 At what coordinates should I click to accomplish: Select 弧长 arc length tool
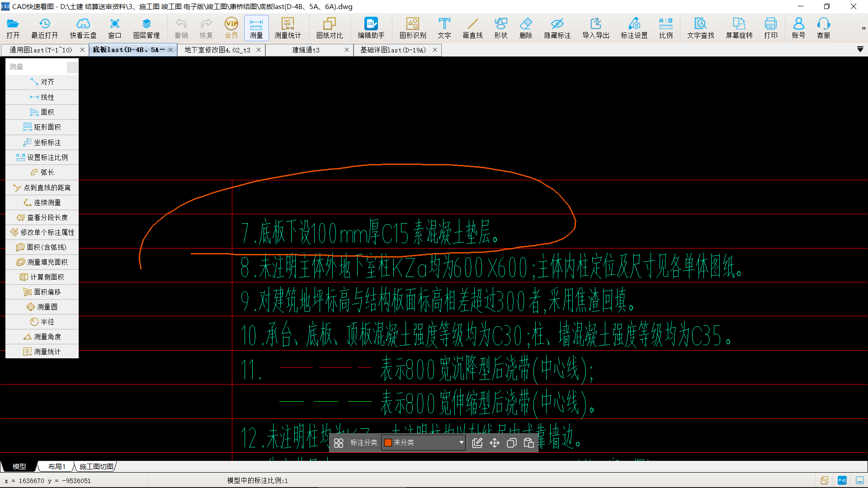pos(42,172)
